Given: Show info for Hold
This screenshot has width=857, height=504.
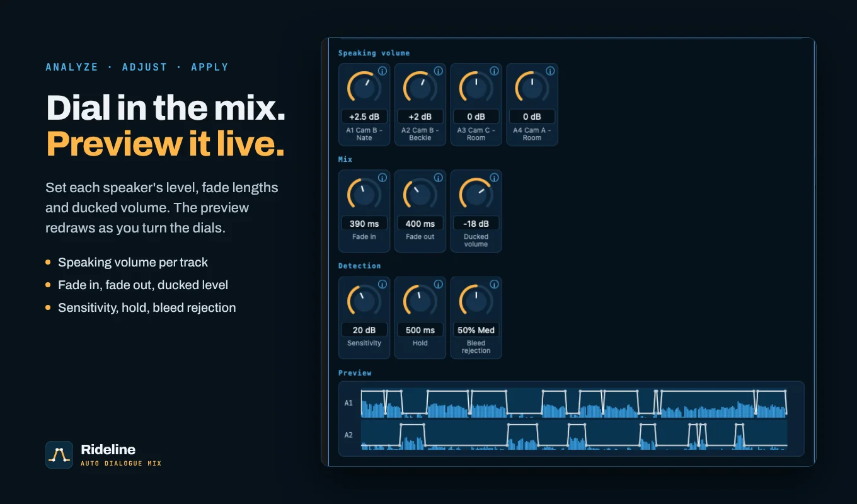Looking at the screenshot, I should pyautogui.click(x=438, y=285).
